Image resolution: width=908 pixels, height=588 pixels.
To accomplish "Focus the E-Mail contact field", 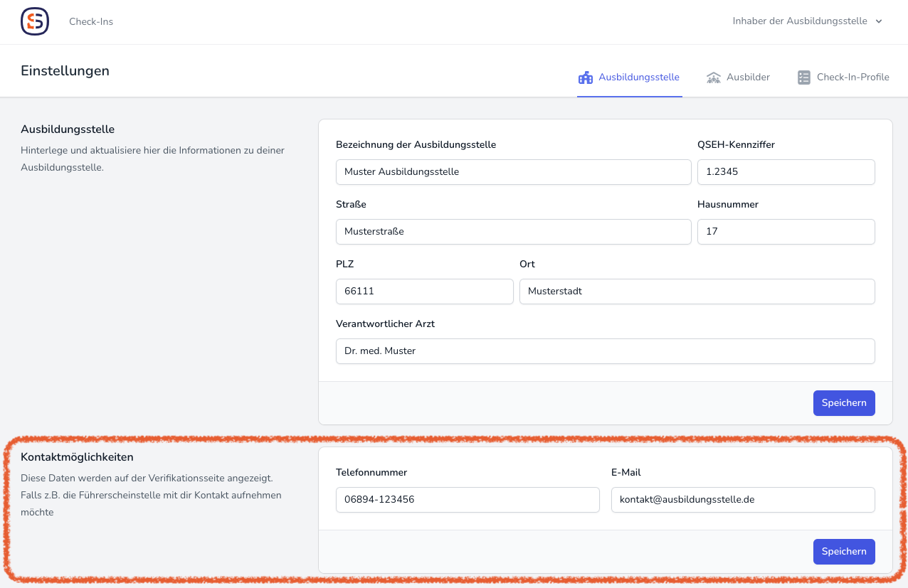I will pos(742,500).
